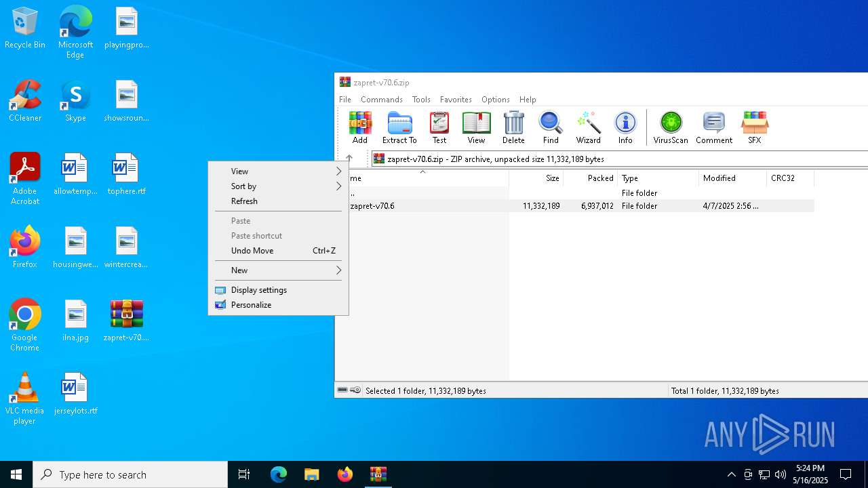The height and width of the screenshot is (488, 868).
Task: Go up one folder level in WinRAR
Action: click(x=349, y=159)
